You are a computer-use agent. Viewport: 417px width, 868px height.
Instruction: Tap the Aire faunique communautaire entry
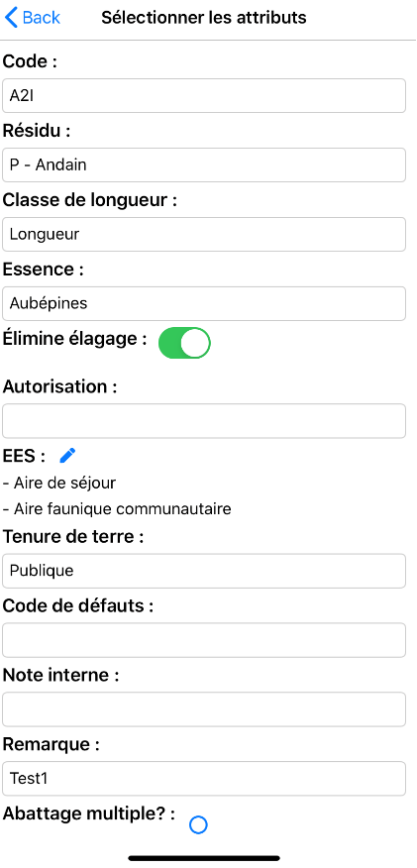point(117,508)
